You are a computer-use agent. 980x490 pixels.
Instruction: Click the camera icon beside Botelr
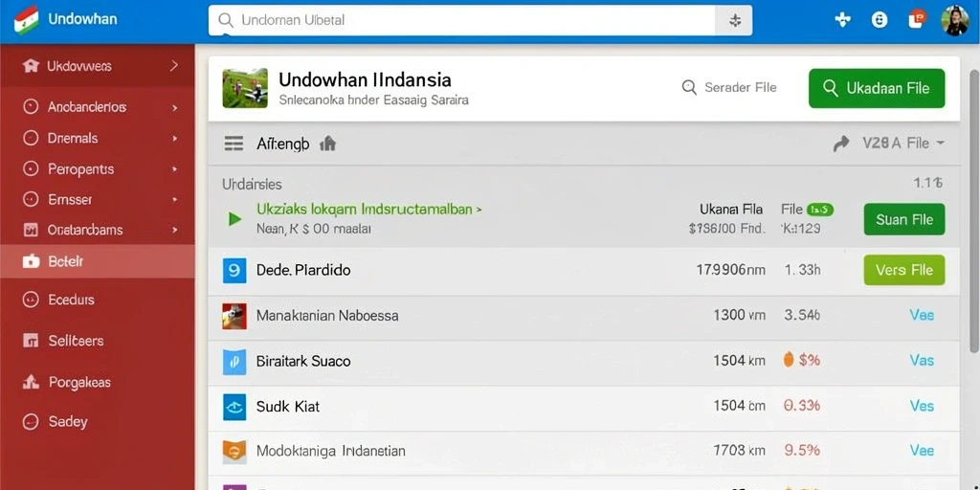(31, 261)
